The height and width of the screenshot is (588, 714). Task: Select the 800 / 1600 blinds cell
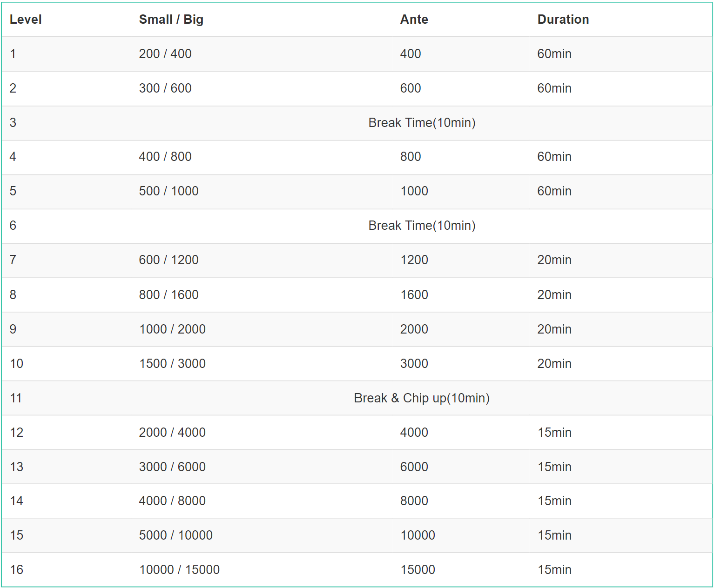coord(169,295)
